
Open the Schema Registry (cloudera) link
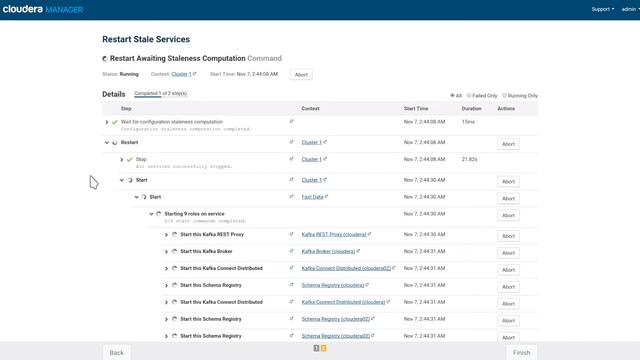click(333, 285)
